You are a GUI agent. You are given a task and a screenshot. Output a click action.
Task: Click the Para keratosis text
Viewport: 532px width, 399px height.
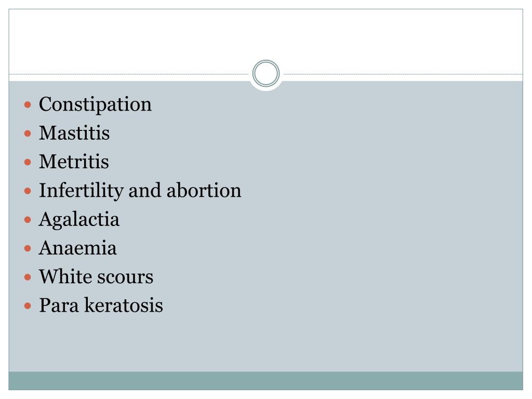pyautogui.click(x=101, y=305)
